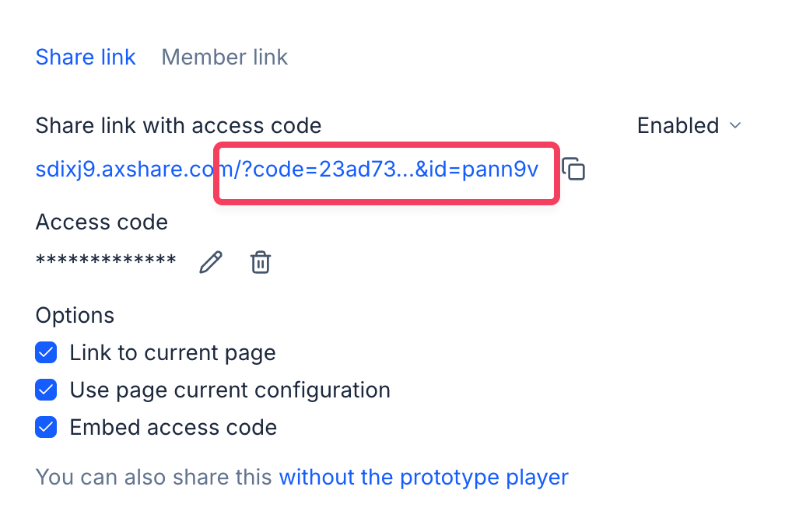Delete the access code using trash icon

[260, 262]
